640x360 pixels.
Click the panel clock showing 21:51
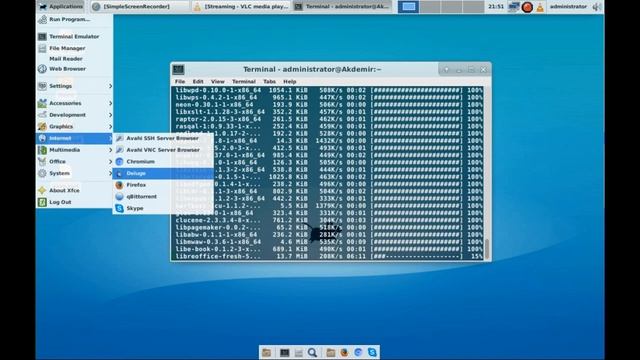point(496,7)
